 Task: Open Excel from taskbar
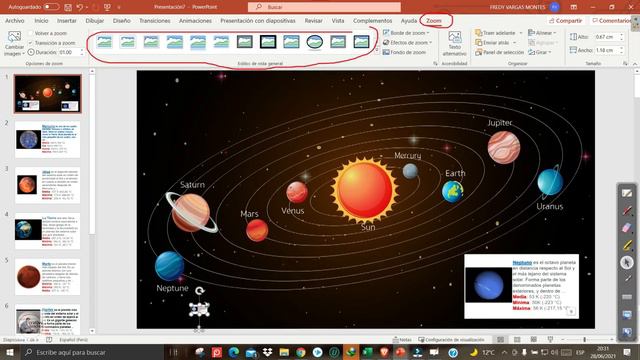click(368, 352)
